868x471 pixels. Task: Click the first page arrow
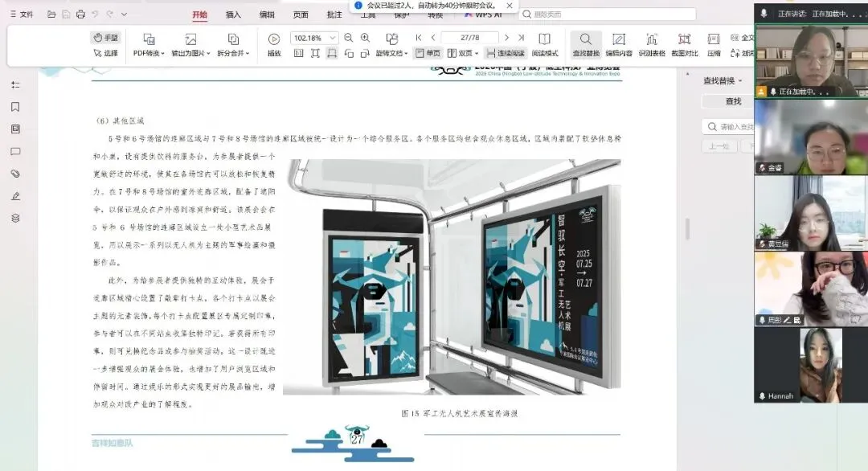(x=419, y=38)
